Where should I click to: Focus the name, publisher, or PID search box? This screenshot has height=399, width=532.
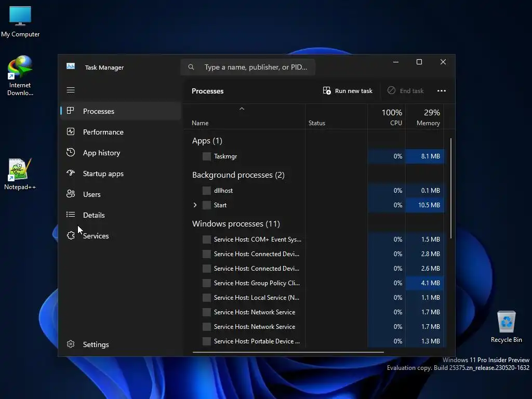point(248,67)
